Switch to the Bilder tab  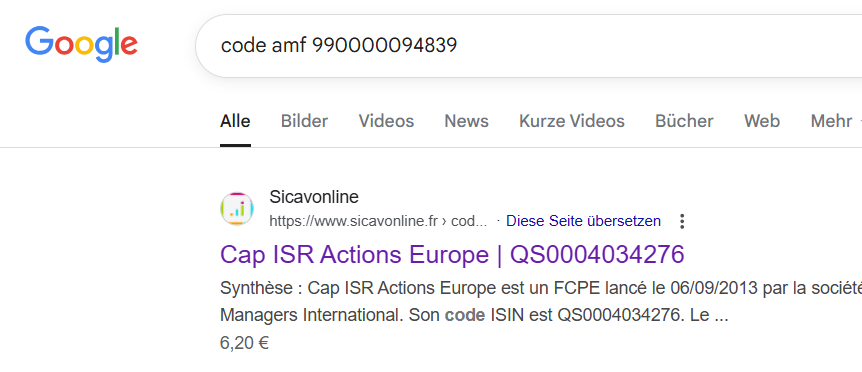305,121
